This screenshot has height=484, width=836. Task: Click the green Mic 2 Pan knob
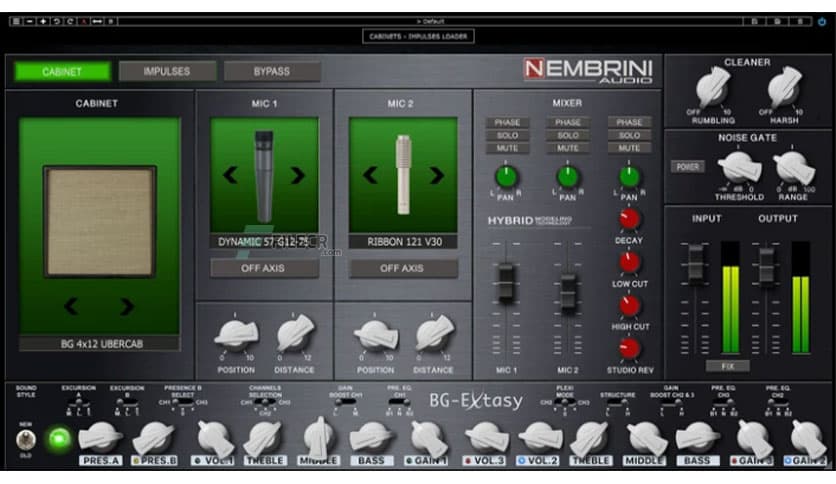click(x=567, y=176)
